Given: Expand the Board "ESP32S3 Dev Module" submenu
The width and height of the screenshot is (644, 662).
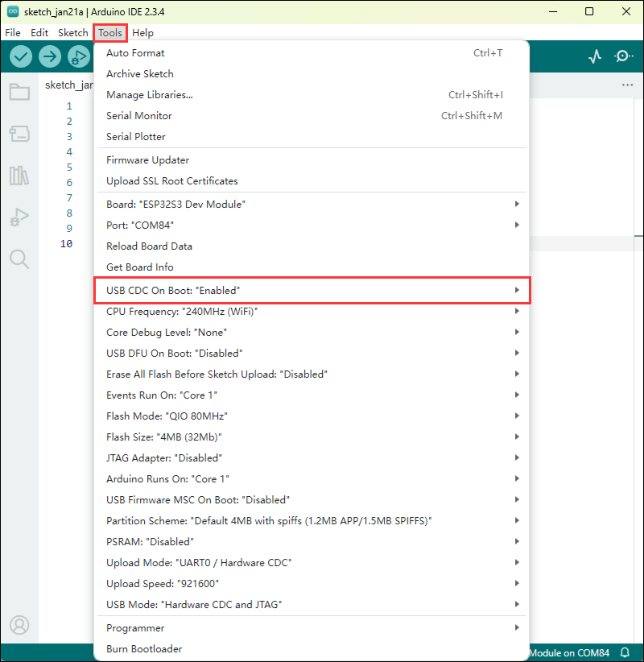Looking at the screenshot, I should [312, 205].
